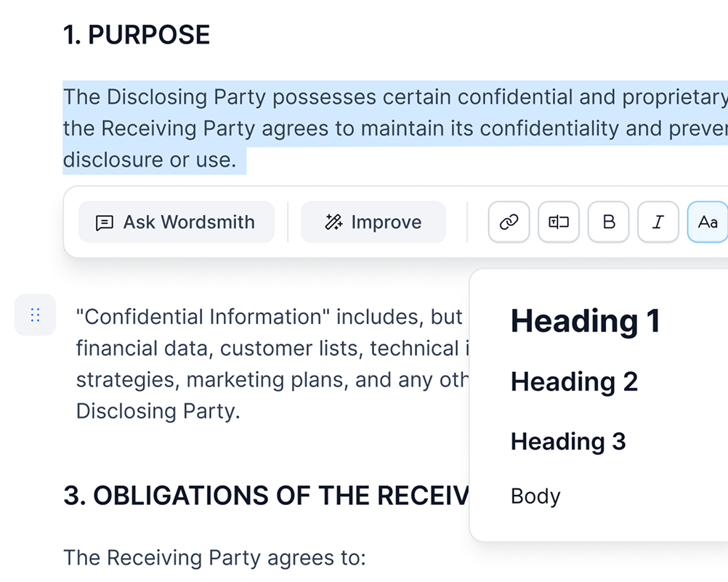The height and width of the screenshot is (582, 728).
Task: Apply Heading 2 style
Action: (574, 381)
